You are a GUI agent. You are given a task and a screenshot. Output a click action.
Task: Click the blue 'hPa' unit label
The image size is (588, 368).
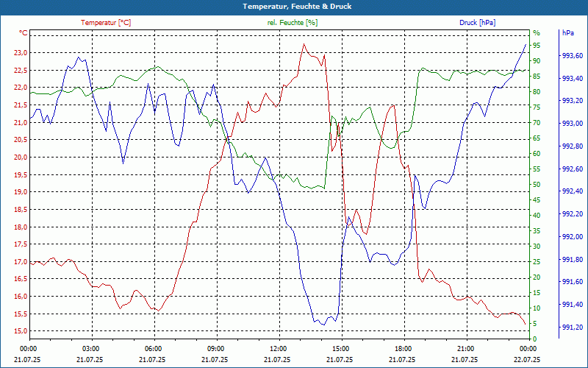pos(568,32)
